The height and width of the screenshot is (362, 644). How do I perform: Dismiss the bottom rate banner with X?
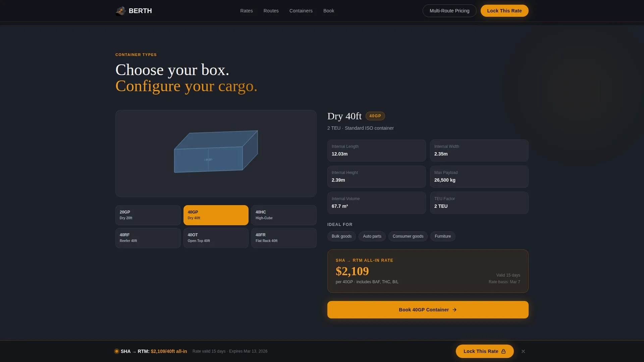point(523,351)
